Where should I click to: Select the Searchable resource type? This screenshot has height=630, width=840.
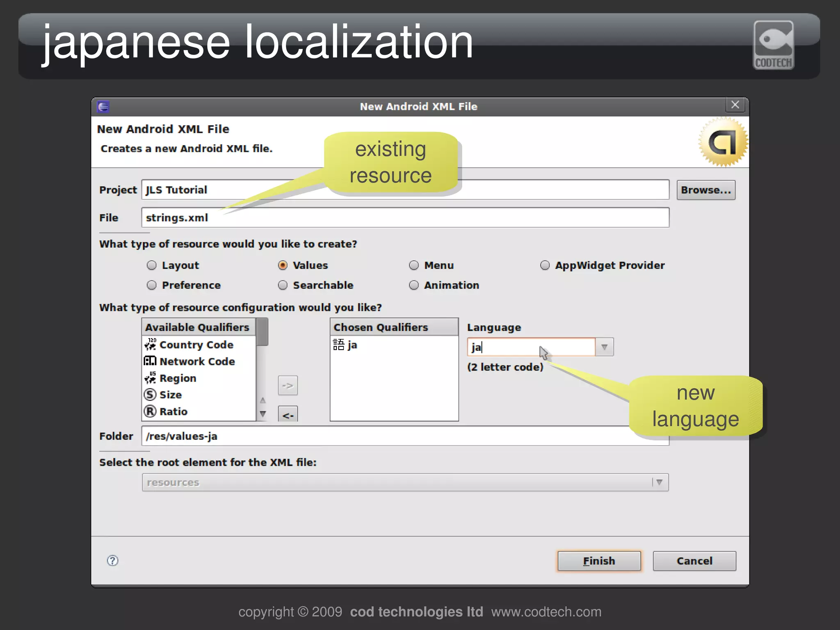(x=315, y=285)
